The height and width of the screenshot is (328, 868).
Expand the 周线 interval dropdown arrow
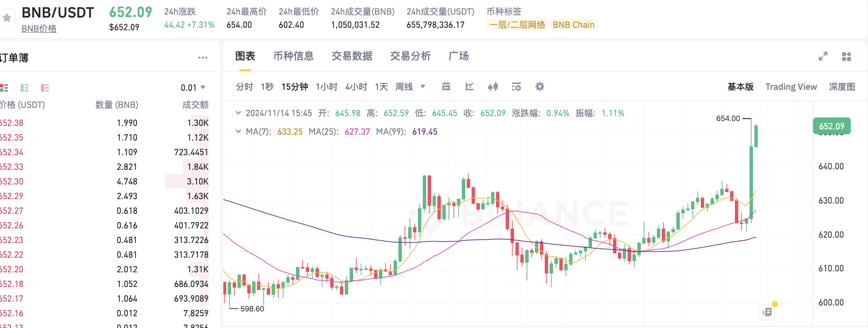(x=422, y=86)
